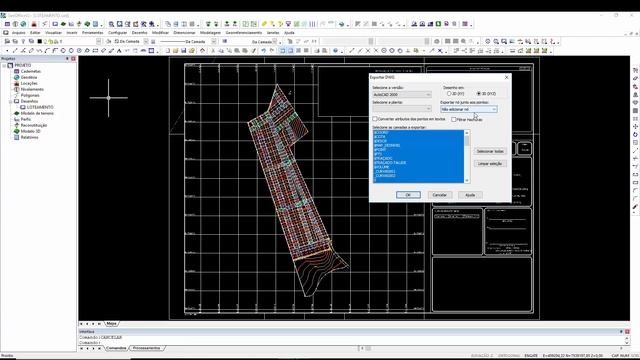This screenshot has width=640, height=360.
Task: Switch to the Processamentos tab
Action: pyautogui.click(x=147, y=348)
